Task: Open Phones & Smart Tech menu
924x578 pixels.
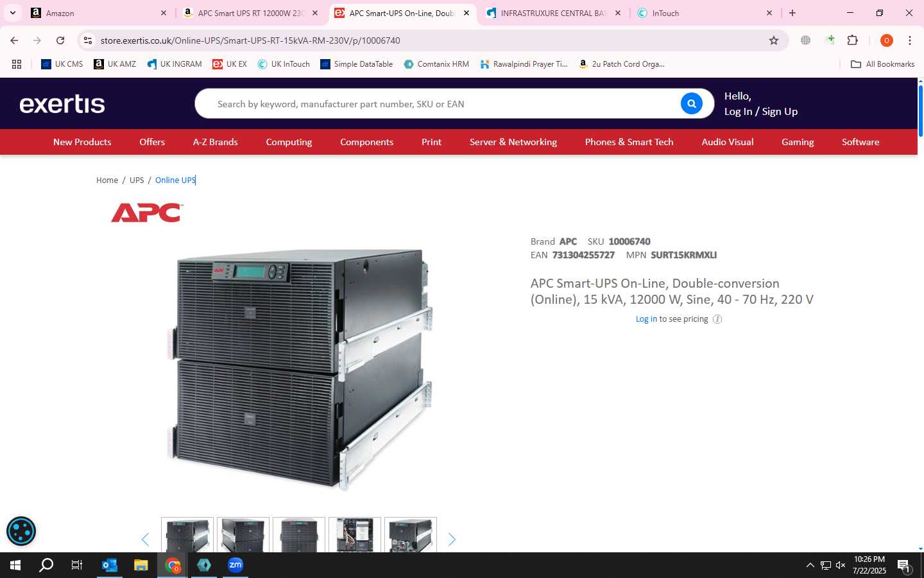Action: tap(629, 142)
